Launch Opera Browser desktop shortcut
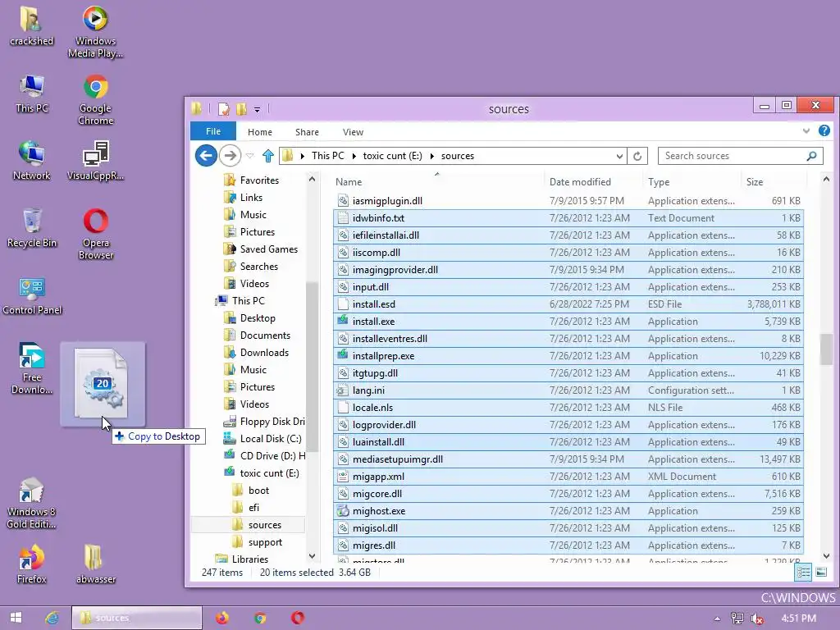This screenshot has width=840, height=630. tap(95, 234)
